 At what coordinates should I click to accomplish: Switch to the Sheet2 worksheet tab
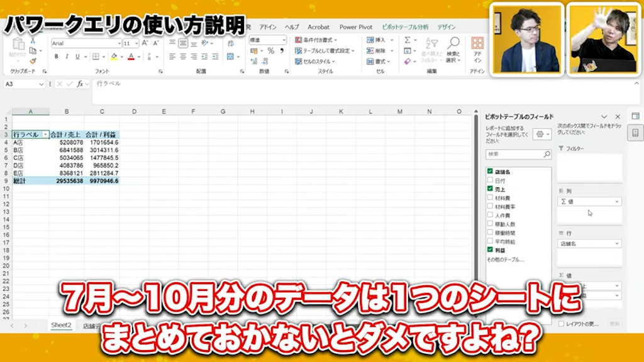click(61, 326)
